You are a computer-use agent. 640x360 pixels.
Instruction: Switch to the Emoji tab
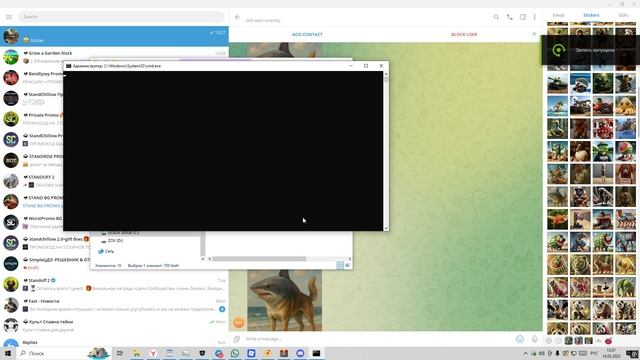[x=558, y=15]
